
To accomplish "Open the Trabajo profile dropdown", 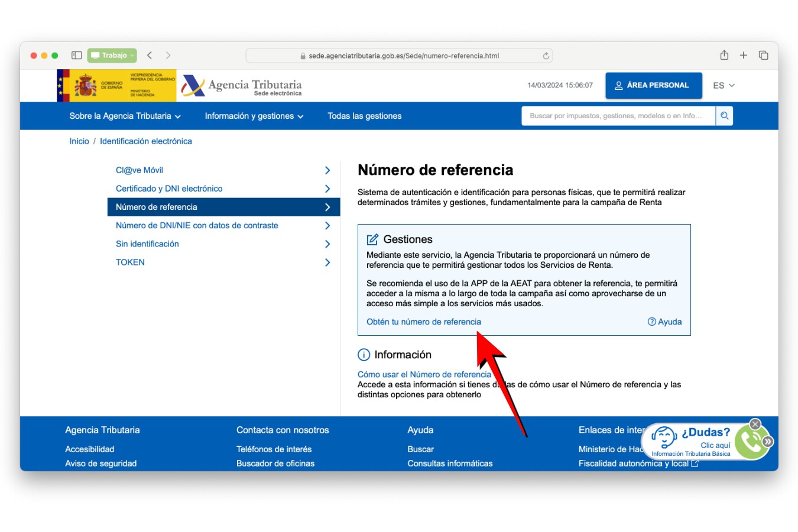I will click(112, 56).
